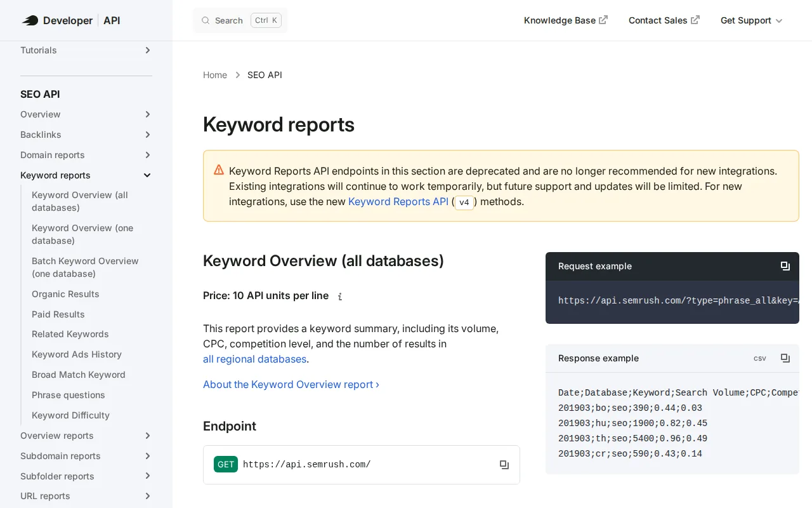Click the response row 201903;th;seo;5400

tap(632, 438)
